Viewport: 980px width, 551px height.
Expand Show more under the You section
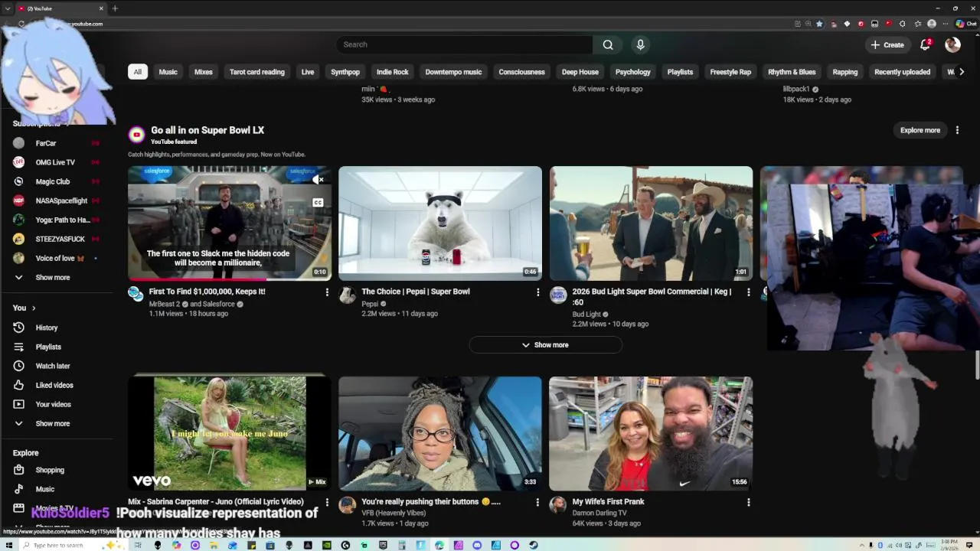click(57, 423)
